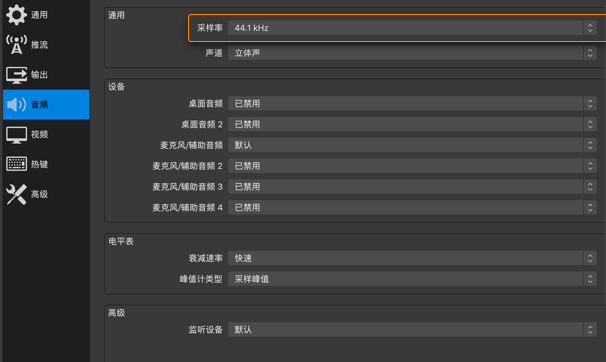Open the 输出 output monitor icon
Viewport: 606px width, 362px height.
[x=16, y=75]
